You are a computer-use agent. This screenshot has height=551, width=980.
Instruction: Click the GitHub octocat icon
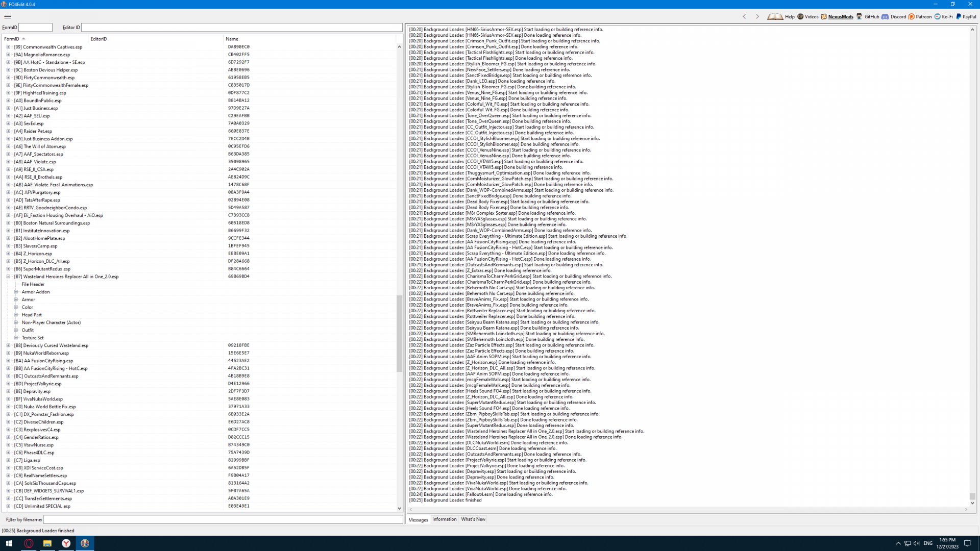[860, 16]
